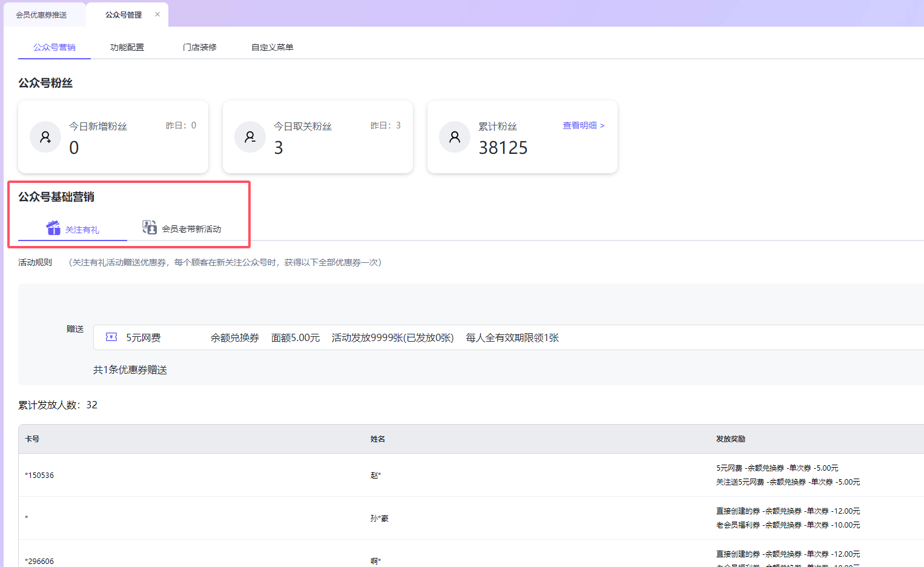Screen dimensions: 924x567
Task: Click the coupon ticket icon beside 5元网费
Action: tap(111, 337)
